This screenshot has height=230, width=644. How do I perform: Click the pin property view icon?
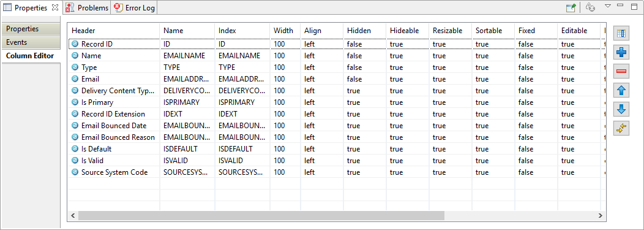tap(571, 7)
